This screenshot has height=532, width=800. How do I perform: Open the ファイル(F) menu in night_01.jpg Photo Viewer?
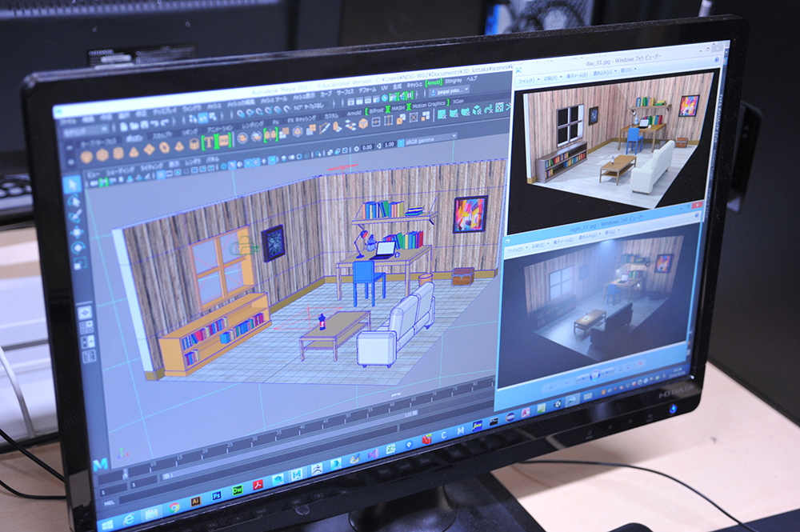pos(514,250)
